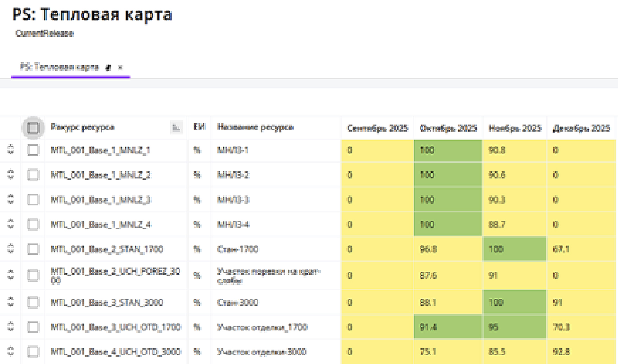
Task: Click the reorder arrows icon for MTL_001_Base_1_MNLZ_1
Action: pos(11,150)
